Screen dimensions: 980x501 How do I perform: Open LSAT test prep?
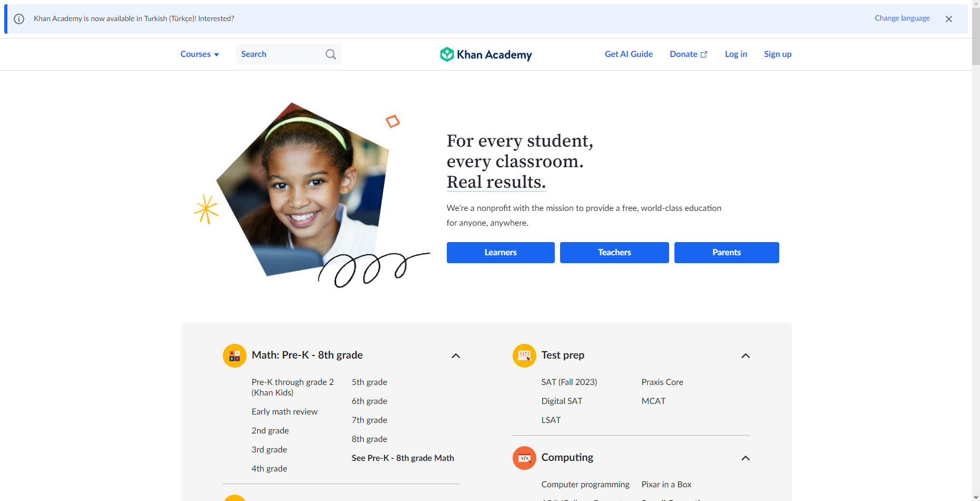(551, 420)
